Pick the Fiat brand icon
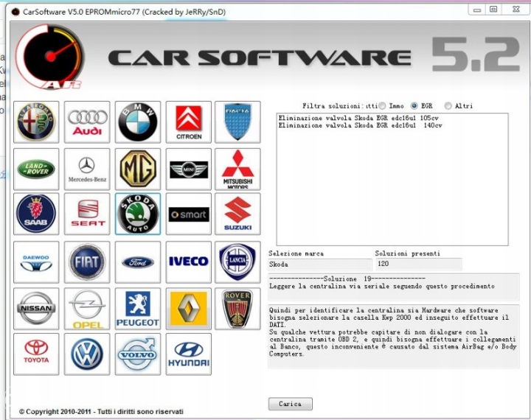This screenshot has height=420, width=531. click(x=87, y=262)
